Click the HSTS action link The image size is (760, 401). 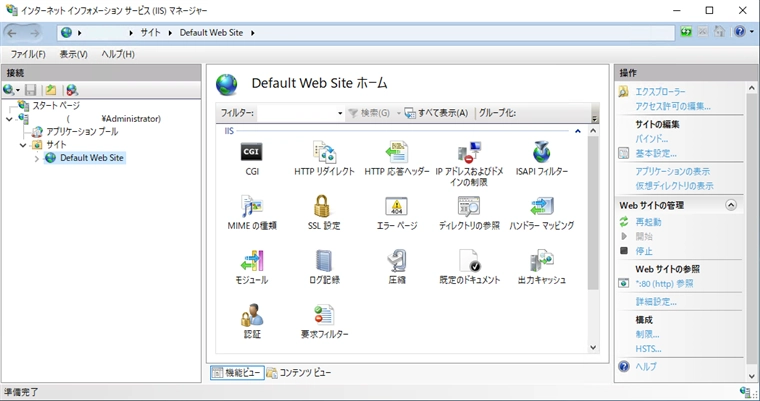click(648, 349)
